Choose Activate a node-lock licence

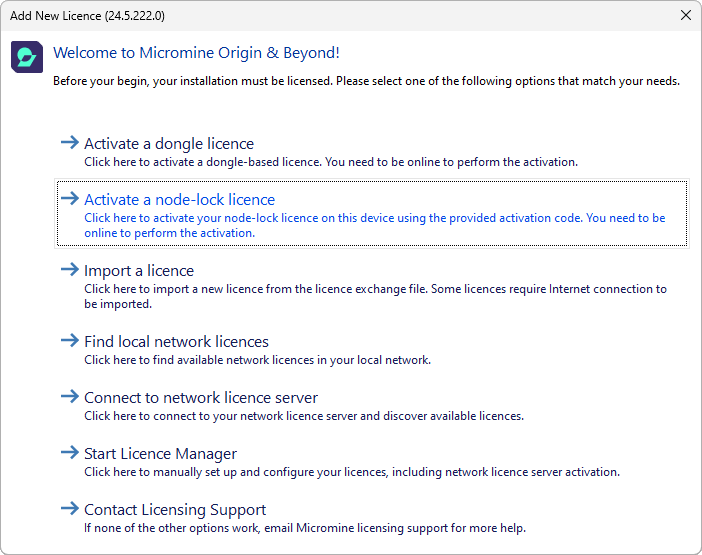pos(179,200)
